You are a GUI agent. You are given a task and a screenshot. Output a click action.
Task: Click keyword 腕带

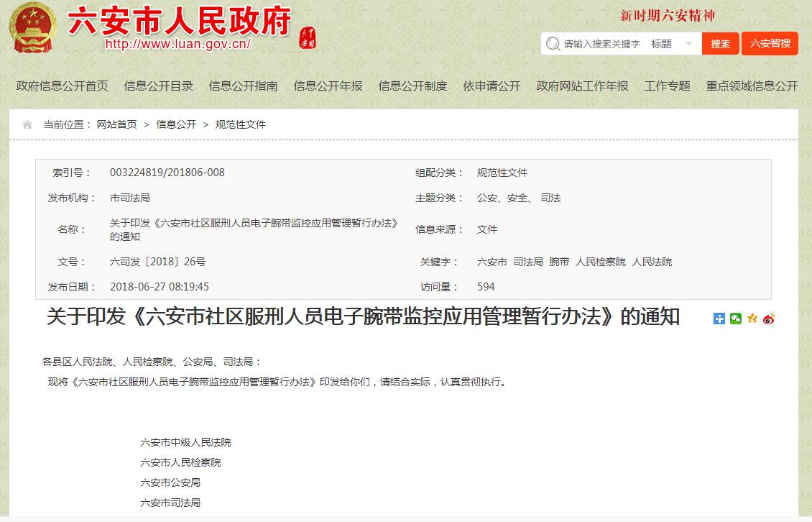pyautogui.click(x=559, y=262)
